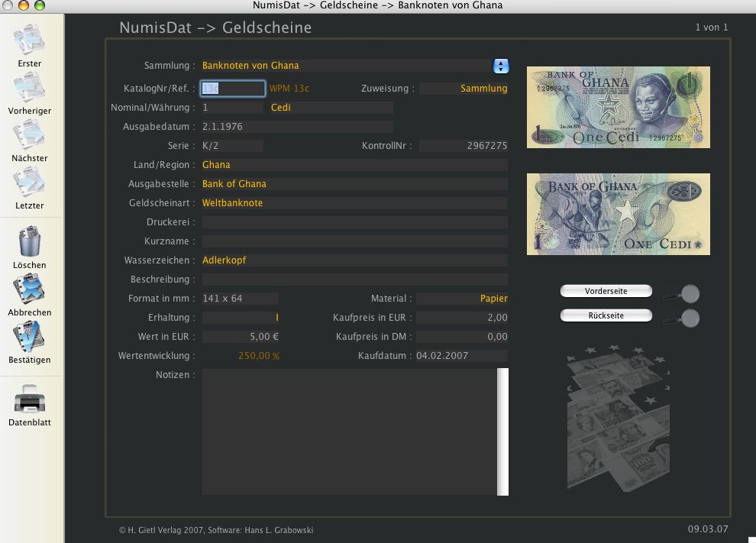Go to first record with Erster icon

(x=29, y=40)
